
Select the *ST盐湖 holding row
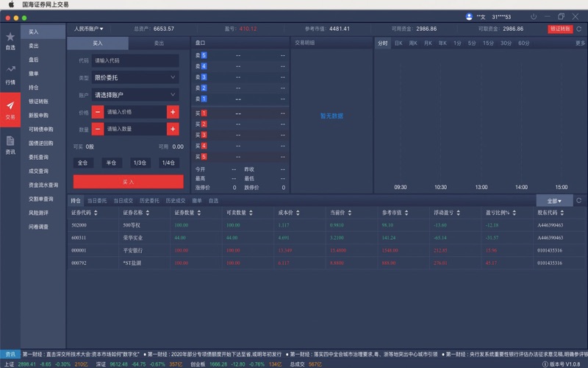[327, 263]
